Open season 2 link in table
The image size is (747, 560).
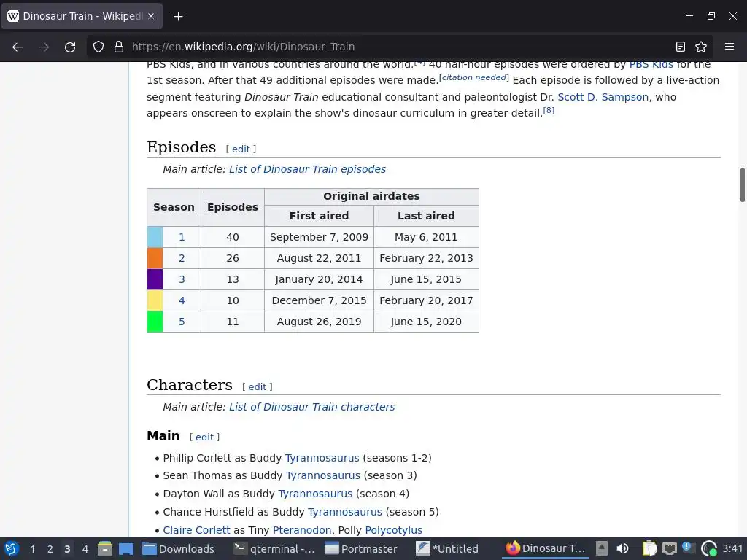182,258
